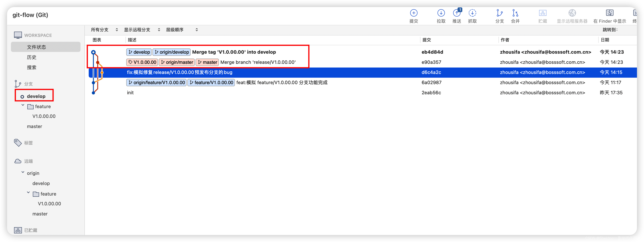Click commit hash e90a357

coord(431,62)
